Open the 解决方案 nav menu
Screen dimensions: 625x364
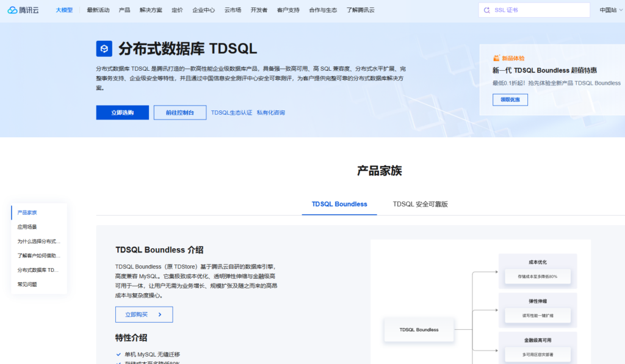151,10
